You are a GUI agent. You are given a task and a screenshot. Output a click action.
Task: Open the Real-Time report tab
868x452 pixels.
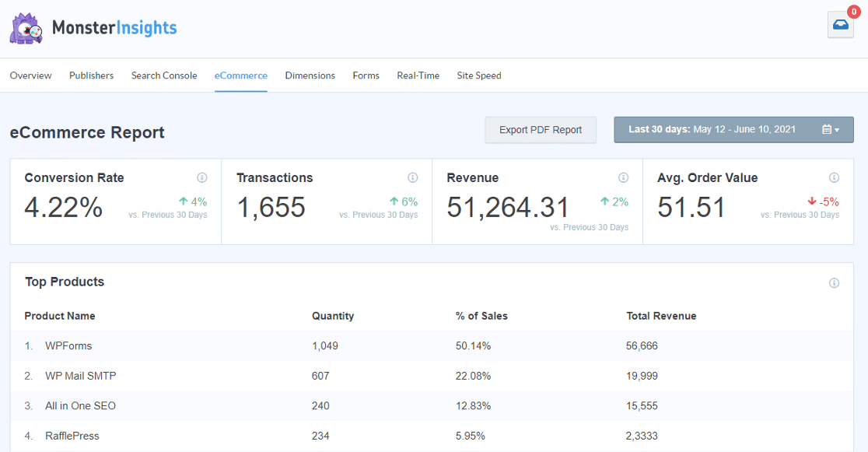tap(418, 75)
